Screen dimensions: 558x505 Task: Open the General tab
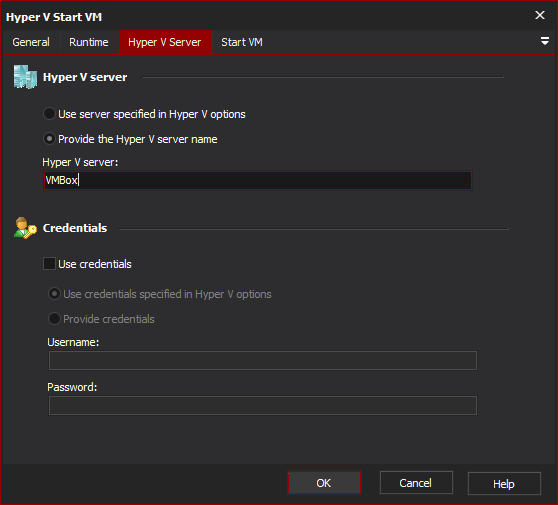(31, 42)
